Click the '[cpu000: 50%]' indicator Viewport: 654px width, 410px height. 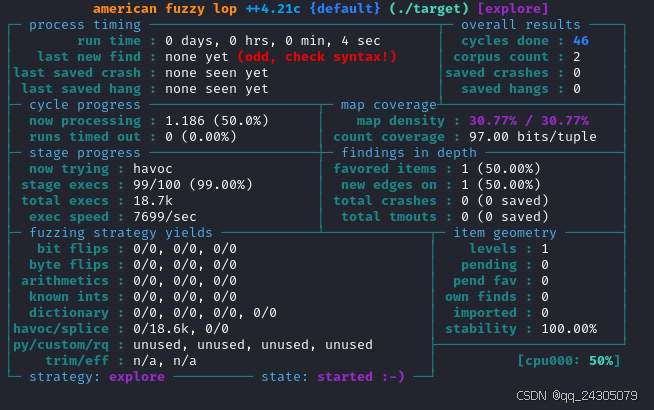click(x=569, y=361)
